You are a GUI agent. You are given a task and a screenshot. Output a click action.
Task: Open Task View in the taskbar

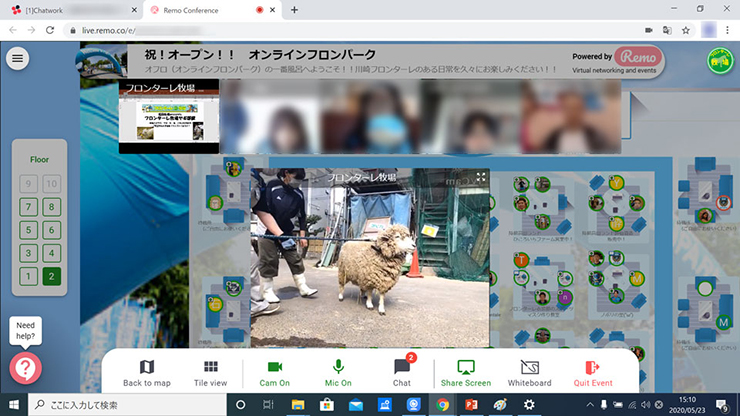(x=269, y=405)
